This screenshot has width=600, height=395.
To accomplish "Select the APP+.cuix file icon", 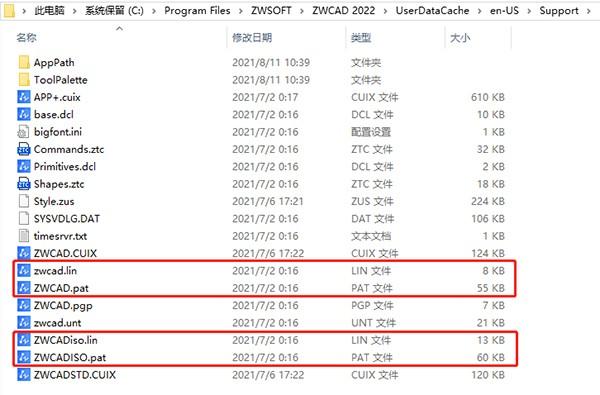I will [x=24, y=97].
